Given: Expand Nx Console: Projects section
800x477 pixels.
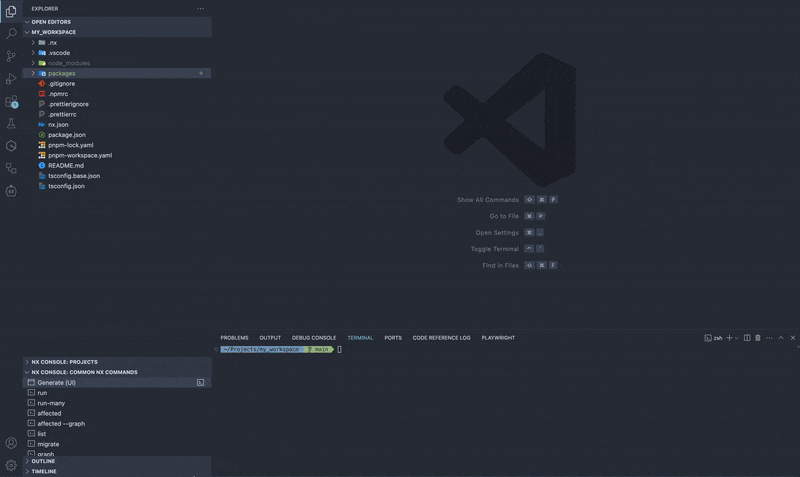Looking at the screenshot, I should pyautogui.click(x=27, y=362).
